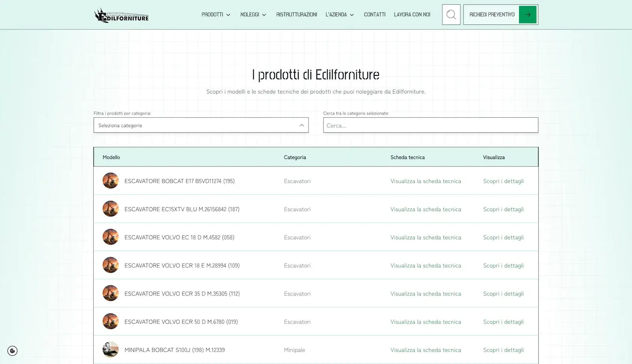Screen dimensions: 632x364
Task: View scheda tecnica for Volvo ECR 35 D
Action: [x=426, y=294]
